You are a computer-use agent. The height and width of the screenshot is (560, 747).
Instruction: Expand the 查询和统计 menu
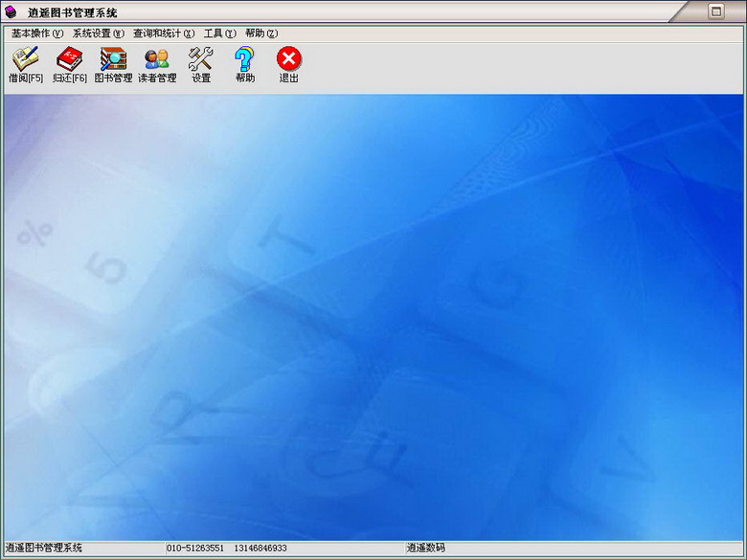pos(164,34)
